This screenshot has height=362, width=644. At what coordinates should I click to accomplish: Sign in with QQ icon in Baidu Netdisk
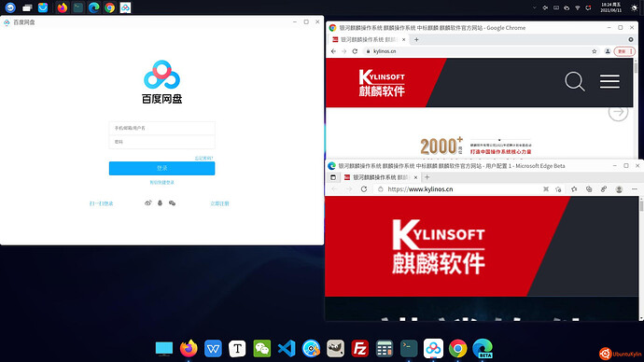(161, 202)
